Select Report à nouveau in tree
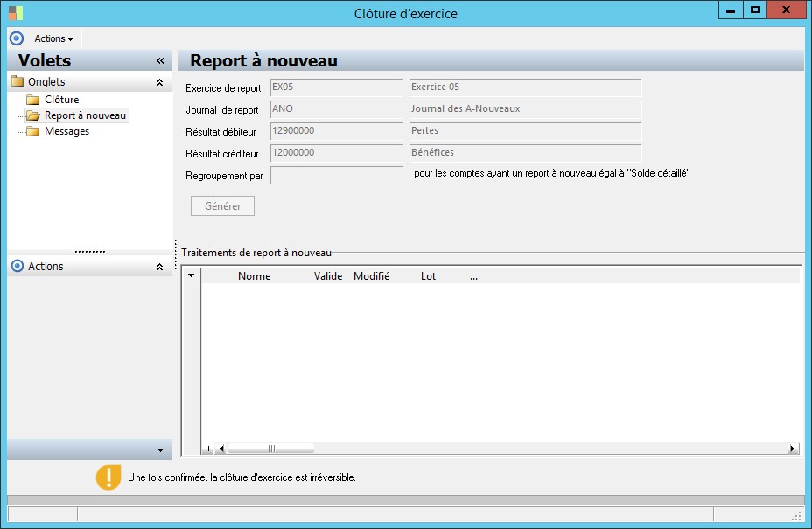The height and width of the screenshot is (529, 812). (86, 115)
